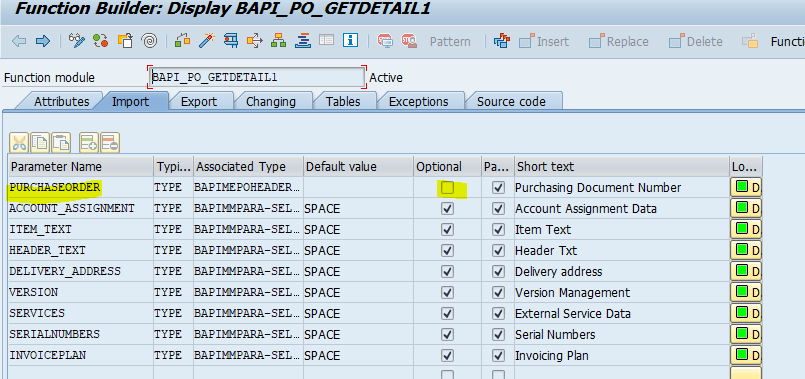Toggle Pass Value checkbox for ITEM_TEXT
The width and height of the screenshot is (805, 379).
[x=498, y=230]
